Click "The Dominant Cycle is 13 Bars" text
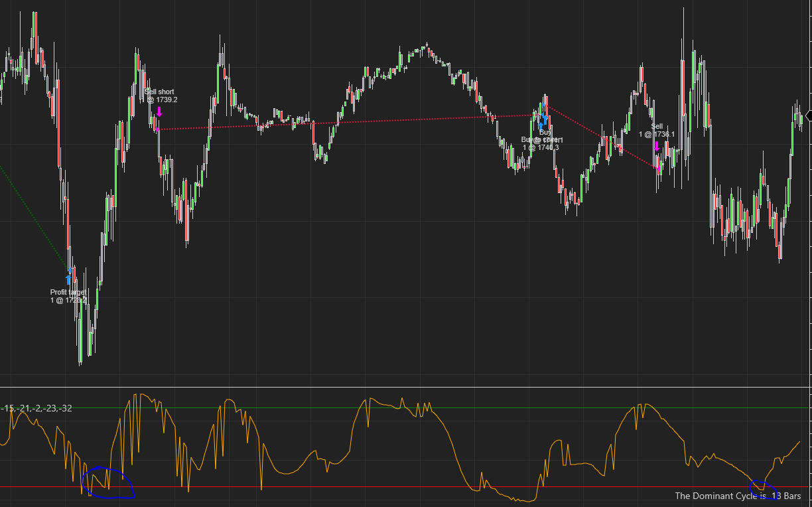812x507 pixels. 738,496
